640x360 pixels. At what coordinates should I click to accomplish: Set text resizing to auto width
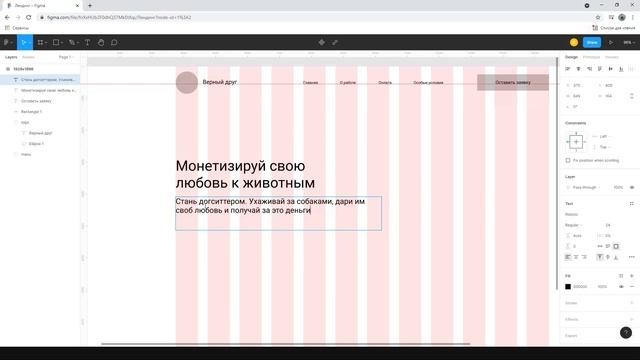600,246
